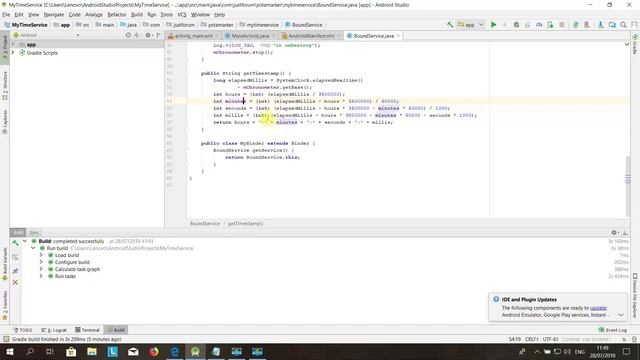Click the Profile app gauge icon
640x360 pixels.
[539, 25]
